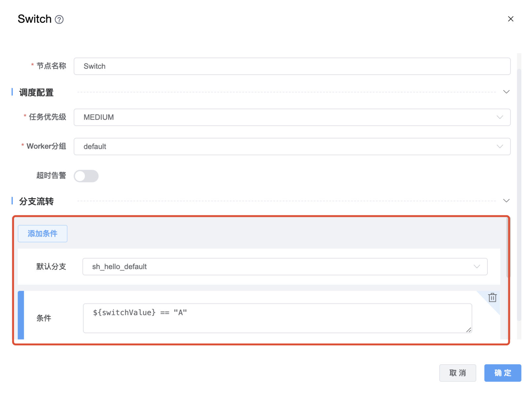This screenshot has width=532, height=393.
Task: Open the Switch help question-mark icon
Action: pyautogui.click(x=59, y=20)
